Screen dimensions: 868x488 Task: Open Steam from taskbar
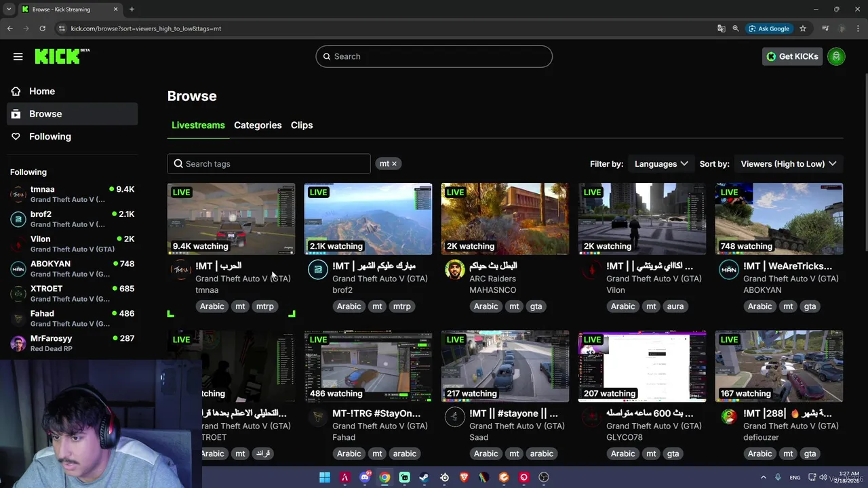[424, 477]
